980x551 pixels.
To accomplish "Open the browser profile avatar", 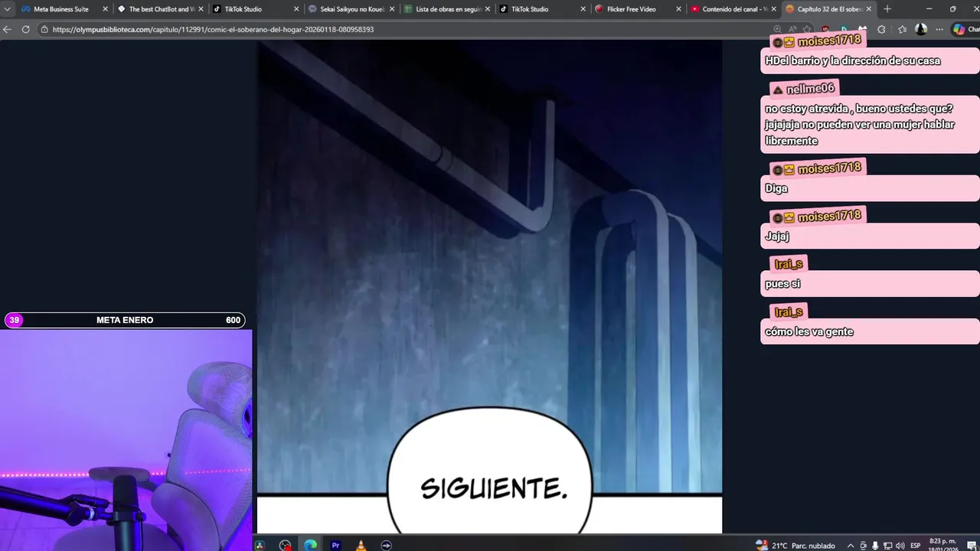I will [x=921, y=29].
